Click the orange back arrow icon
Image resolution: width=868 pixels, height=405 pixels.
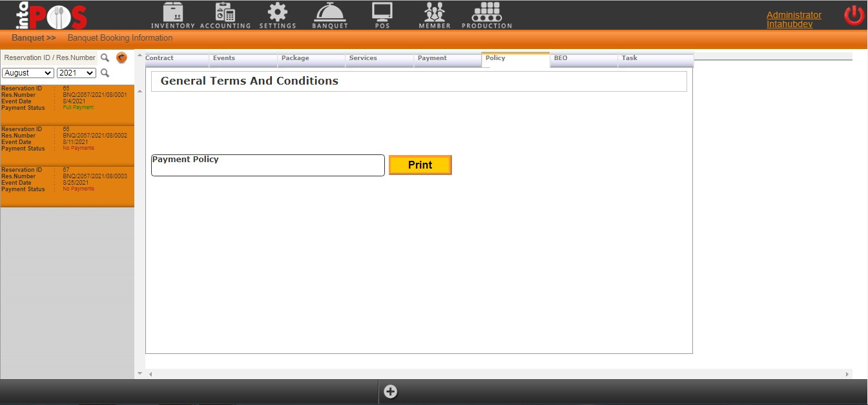point(121,57)
